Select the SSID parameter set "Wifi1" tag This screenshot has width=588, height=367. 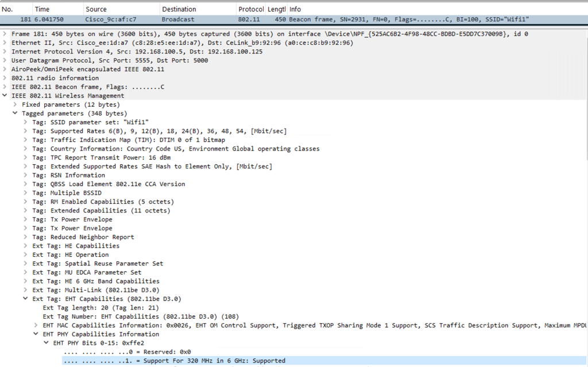pyautogui.click(x=91, y=122)
